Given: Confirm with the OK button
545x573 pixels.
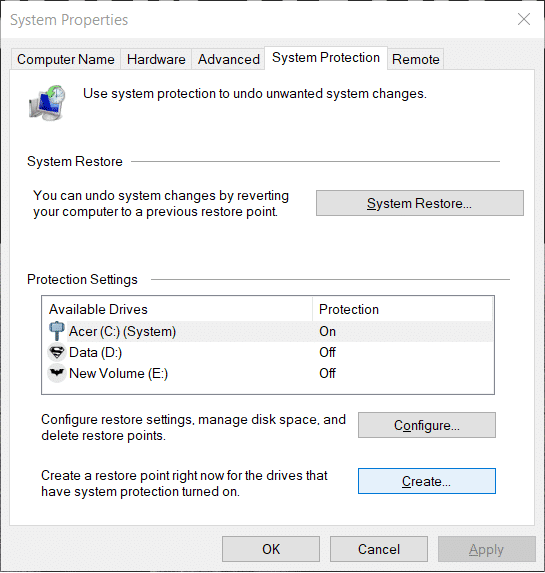Looking at the screenshot, I should [271, 549].
